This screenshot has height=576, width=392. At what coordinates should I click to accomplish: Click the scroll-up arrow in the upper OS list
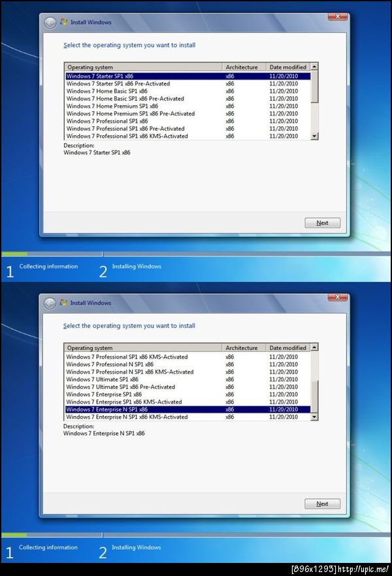coord(314,67)
